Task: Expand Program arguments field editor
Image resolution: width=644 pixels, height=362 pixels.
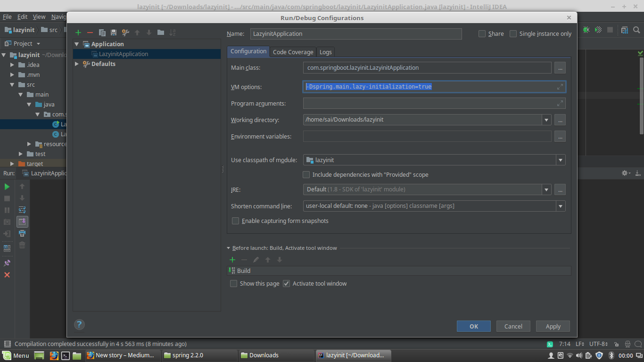Action: pyautogui.click(x=560, y=103)
